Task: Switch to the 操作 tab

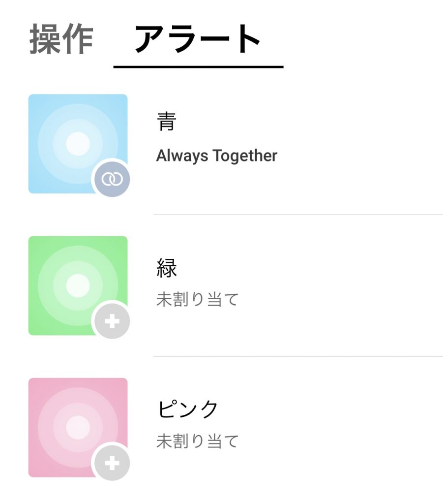Action: 61,40
